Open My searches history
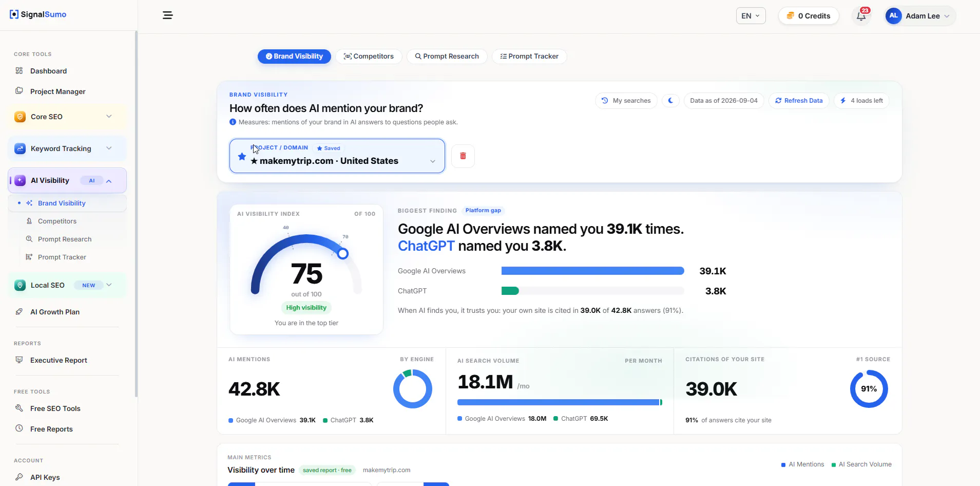This screenshot has height=486, width=980. tap(626, 101)
